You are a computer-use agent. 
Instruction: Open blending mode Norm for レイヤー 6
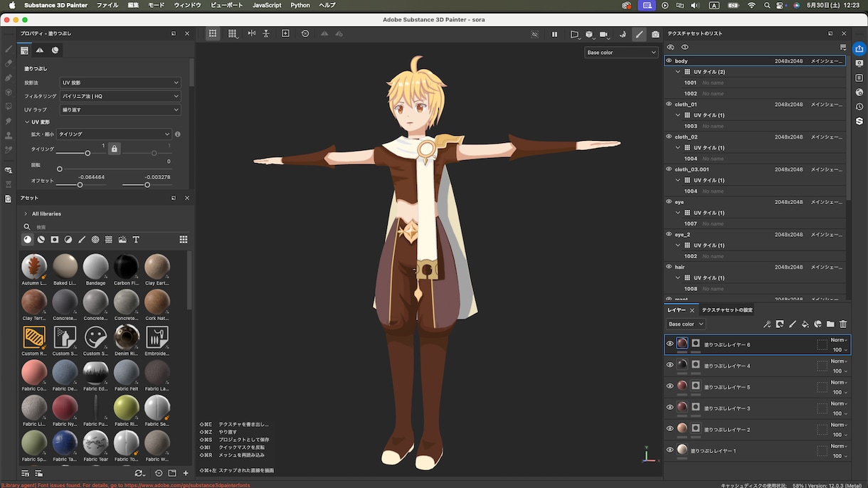coord(837,340)
